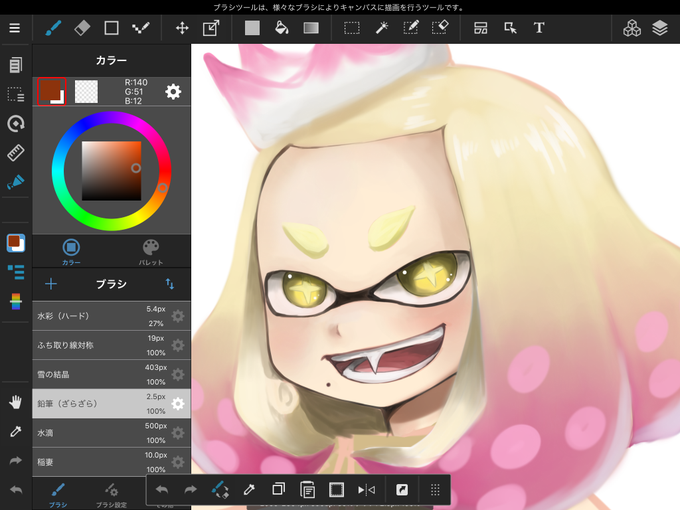The image size is (680, 510).
Task: Select the ふち取り線対称 brush
Action: [x=111, y=345]
